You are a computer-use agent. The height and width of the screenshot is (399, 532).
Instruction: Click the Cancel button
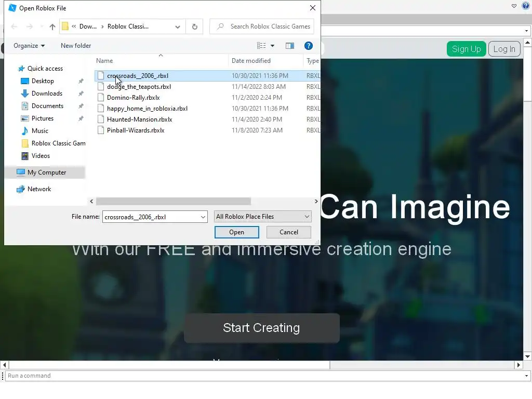coord(289,232)
